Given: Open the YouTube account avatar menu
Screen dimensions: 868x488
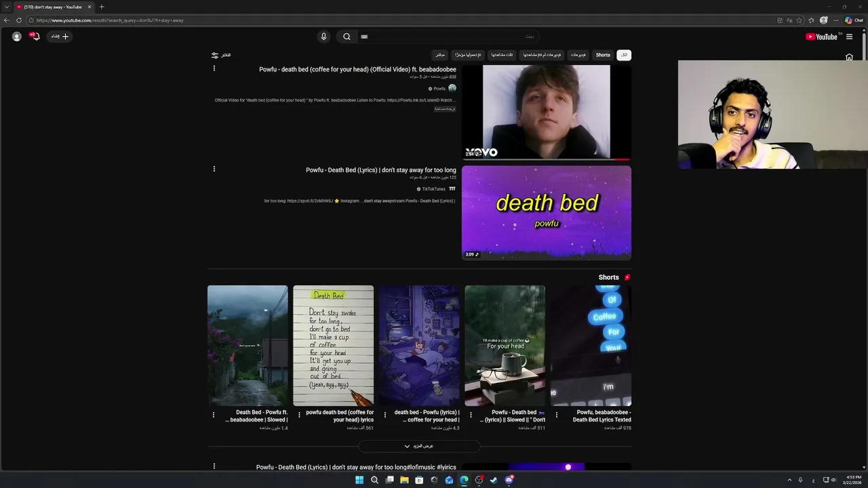Looking at the screenshot, I should coord(17,37).
